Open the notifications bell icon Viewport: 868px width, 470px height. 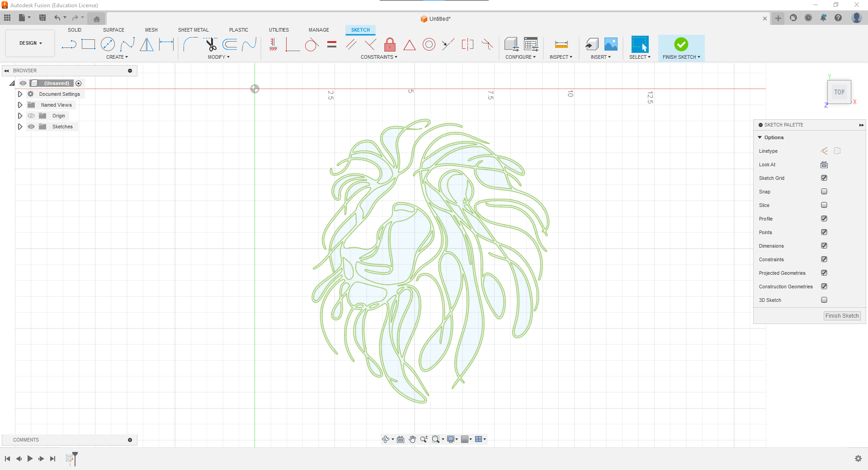tap(823, 18)
